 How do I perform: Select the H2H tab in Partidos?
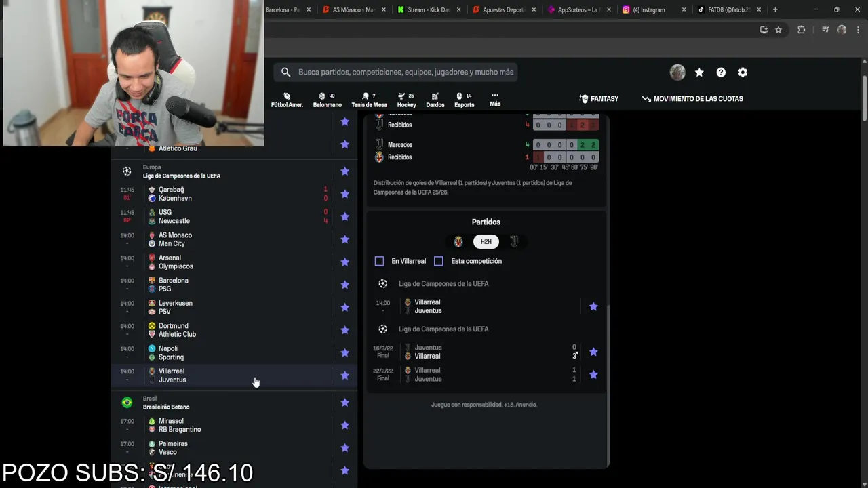[486, 241]
